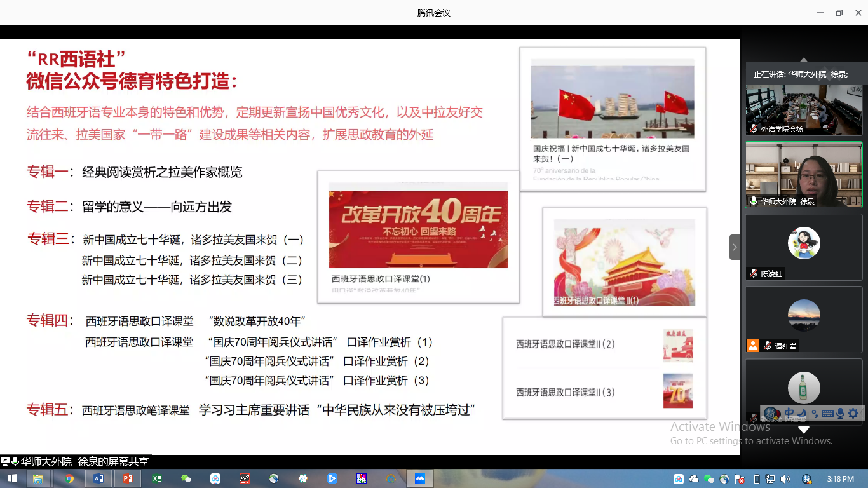Toggle the IME moon half-width mode

(x=802, y=414)
